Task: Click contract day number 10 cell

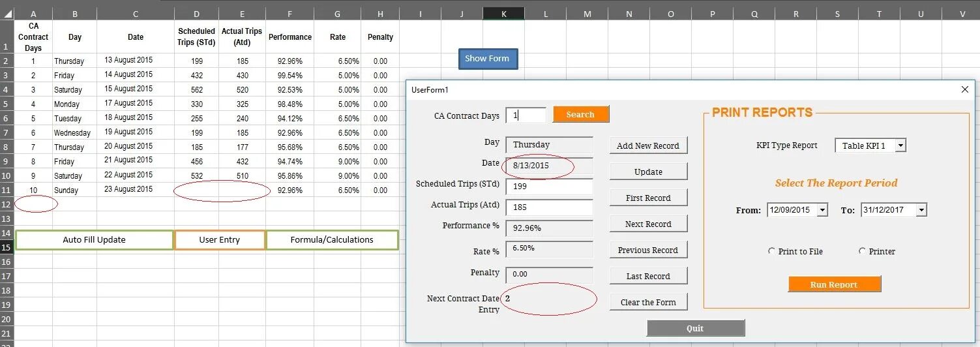Action: pos(33,190)
